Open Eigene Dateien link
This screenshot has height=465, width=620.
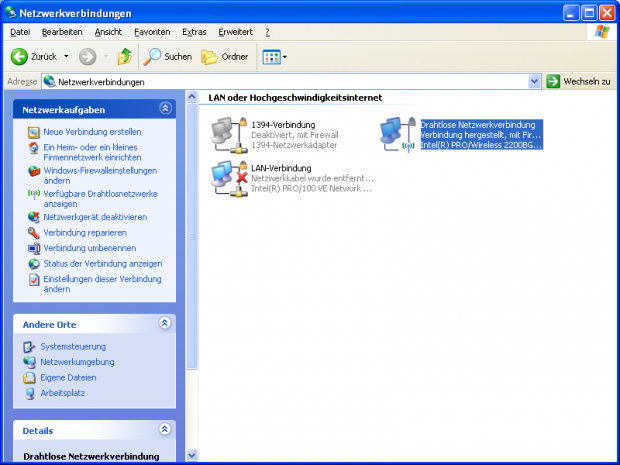pos(68,378)
